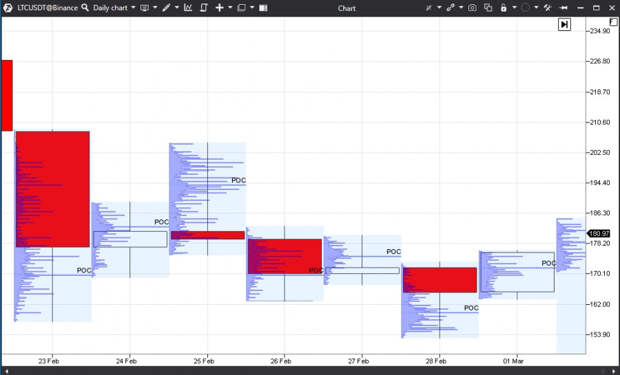Click the duplicate chart window icon
Viewport: 620px width, 375px height.
pos(488,8)
